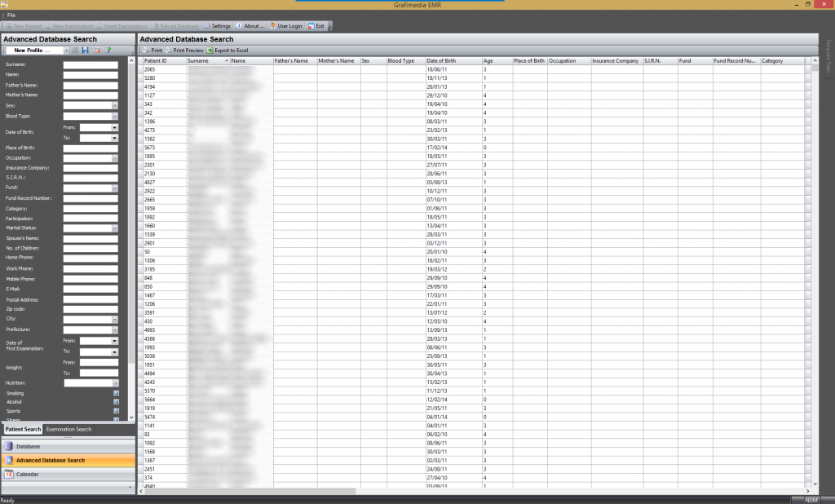Open Print Preview for the results
Viewport: 835px width, 504px height.
[x=184, y=51]
